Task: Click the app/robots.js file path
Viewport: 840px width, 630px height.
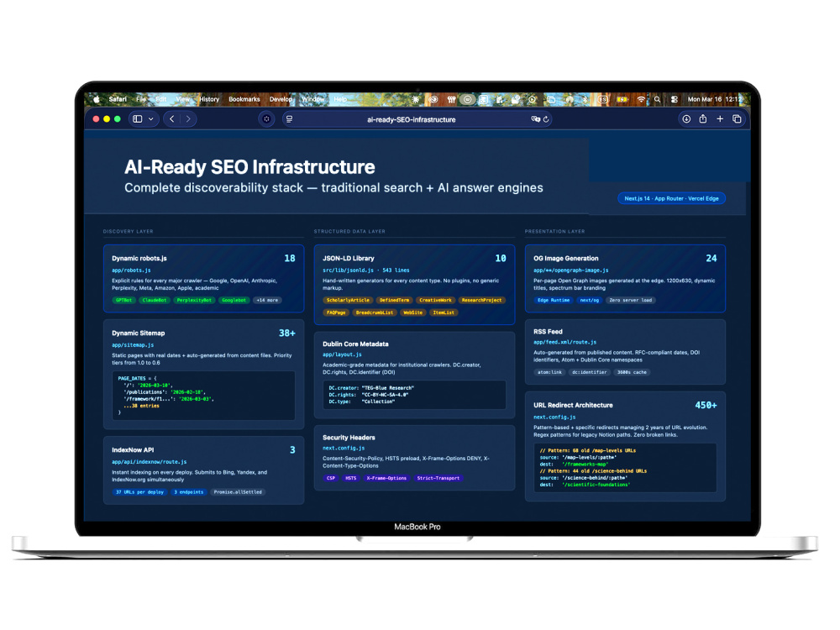Action: click(131, 270)
